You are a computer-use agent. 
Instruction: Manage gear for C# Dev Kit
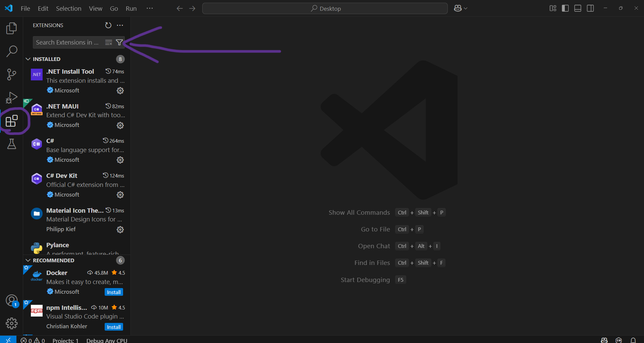tap(120, 195)
